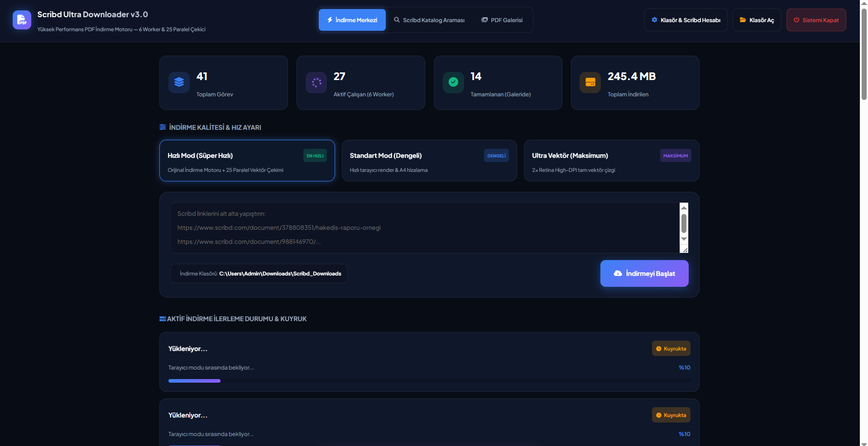Click the list icon beside Aktif İndirme heading
This screenshot has width=868, height=446.
pos(163,319)
